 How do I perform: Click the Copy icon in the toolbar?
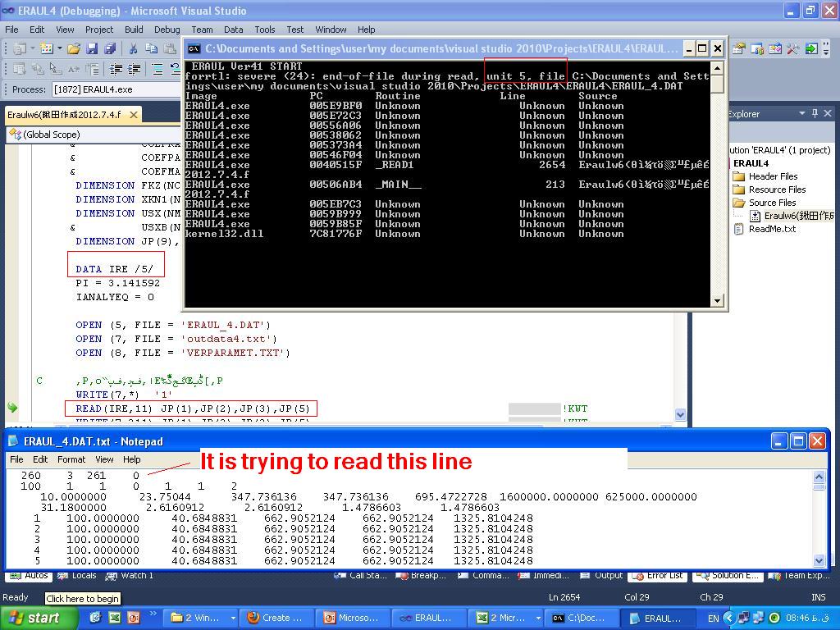[x=152, y=49]
